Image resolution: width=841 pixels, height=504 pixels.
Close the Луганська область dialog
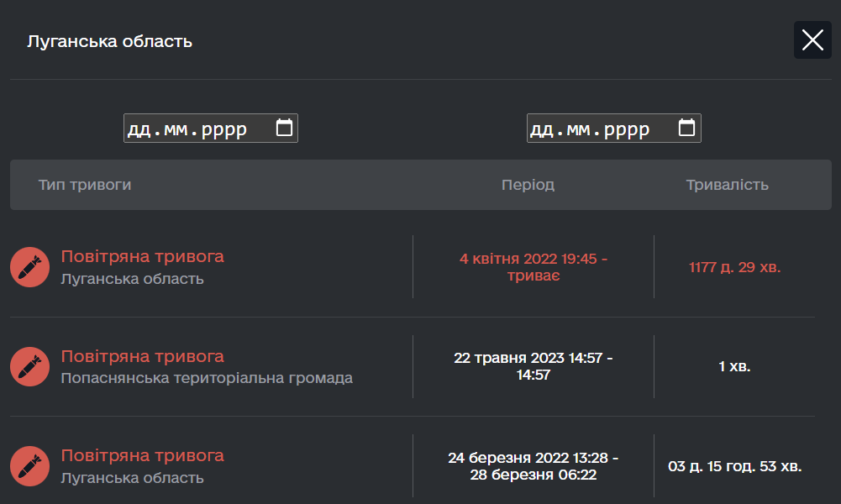(812, 39)
